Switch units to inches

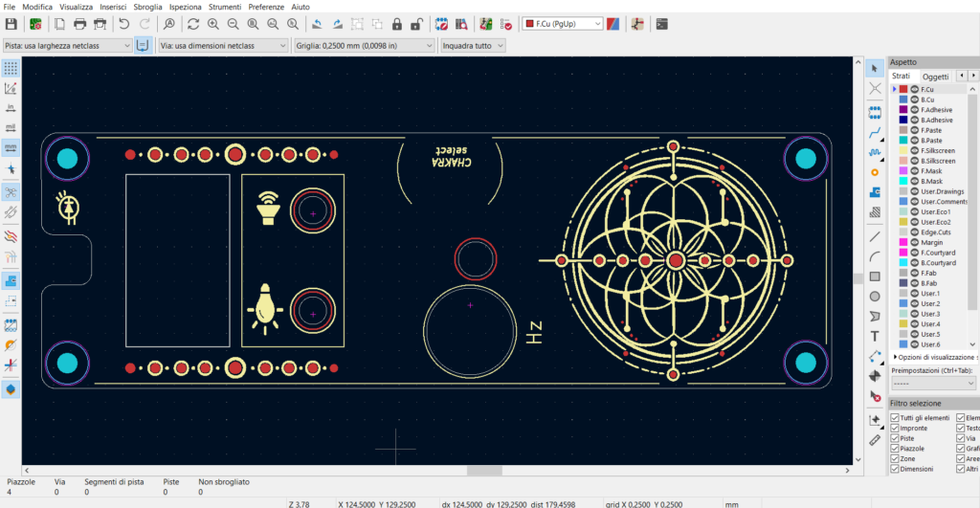pos(11,108)
